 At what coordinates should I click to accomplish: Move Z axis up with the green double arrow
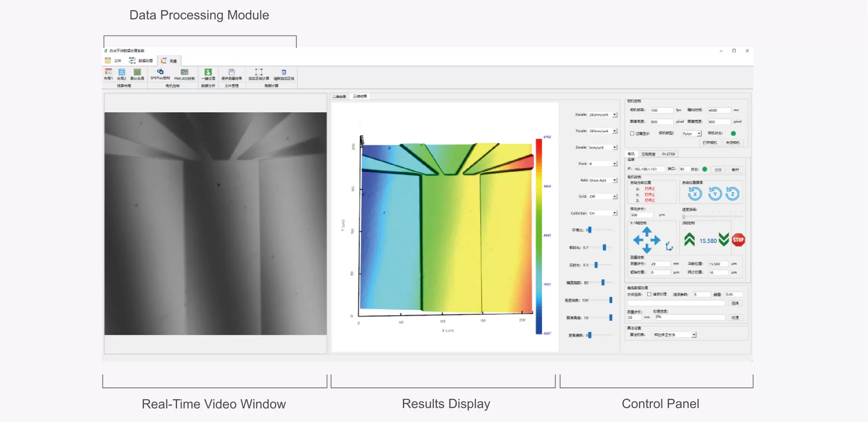[x=689, y=240]
